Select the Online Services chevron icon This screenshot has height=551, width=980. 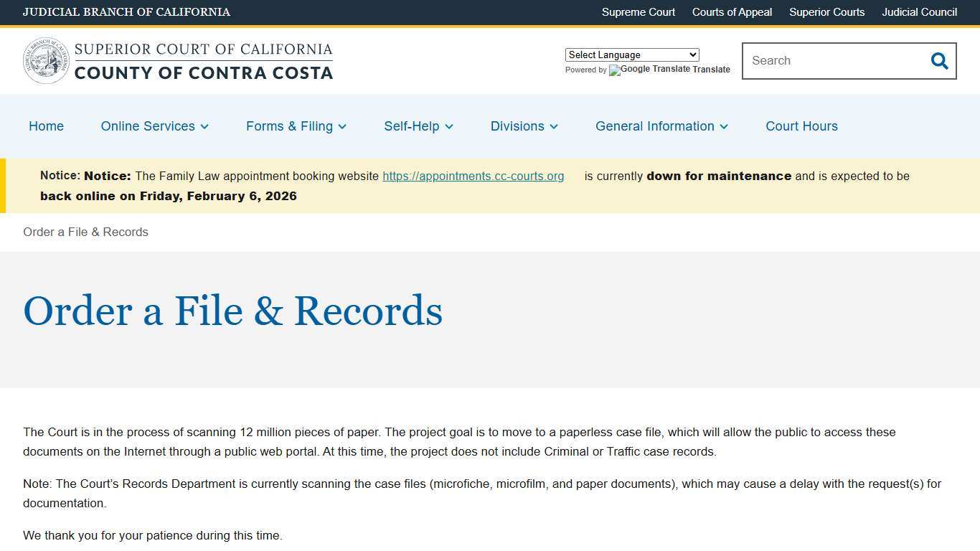[x=204, y=127]
